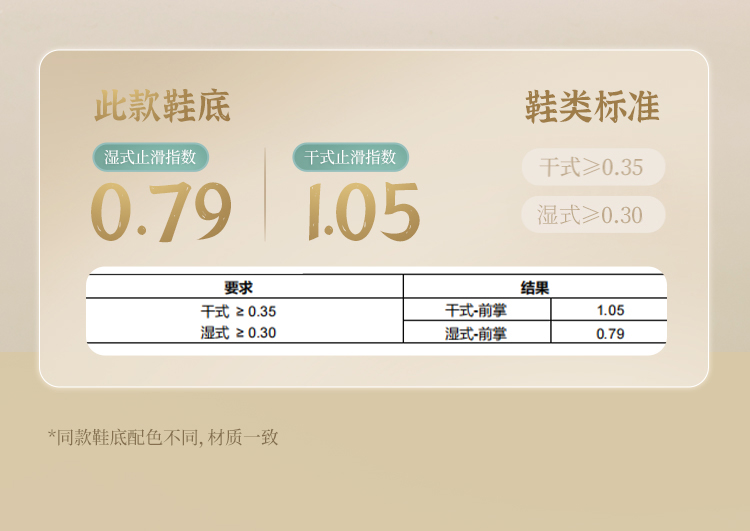The image size is (750, 531).
Task: Click the 结果 table header
Action: coord(535,288)
